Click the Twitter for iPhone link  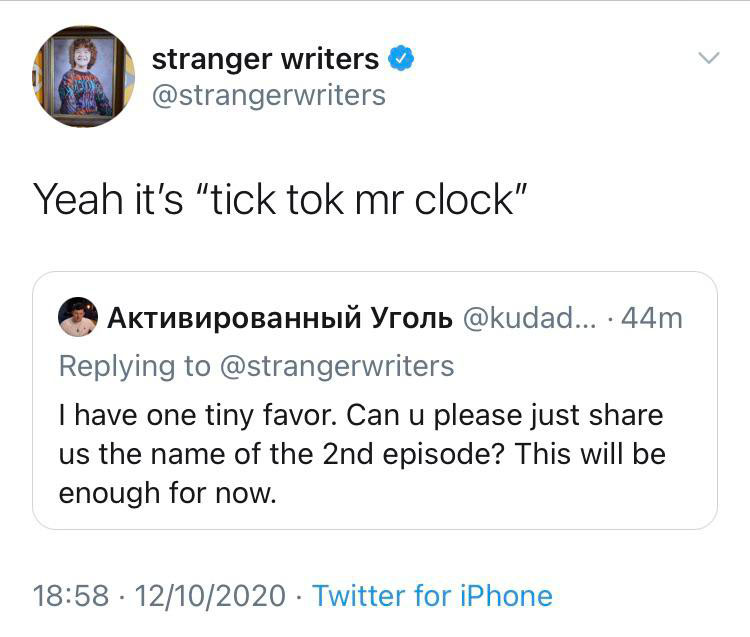point(432,596)
